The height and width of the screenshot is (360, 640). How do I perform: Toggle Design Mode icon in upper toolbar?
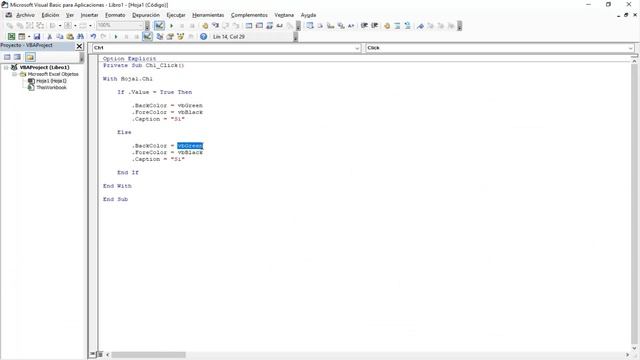[159, 26]
